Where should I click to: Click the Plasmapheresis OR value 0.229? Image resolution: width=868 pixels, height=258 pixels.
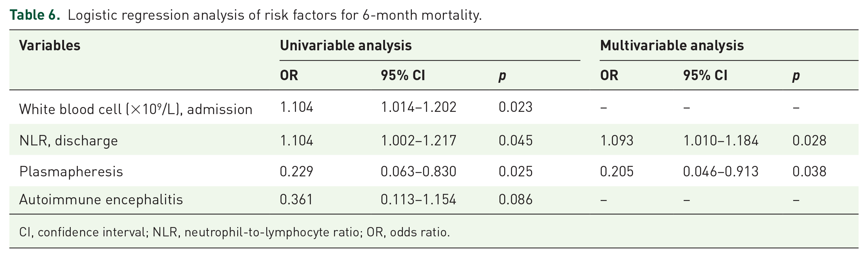point(296,172)
